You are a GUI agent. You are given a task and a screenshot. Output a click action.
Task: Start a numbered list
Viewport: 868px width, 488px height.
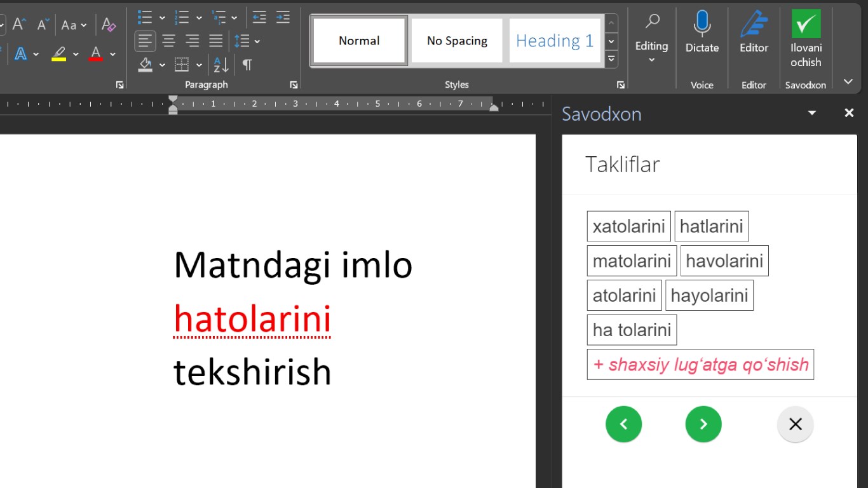(x=182, y=17)
